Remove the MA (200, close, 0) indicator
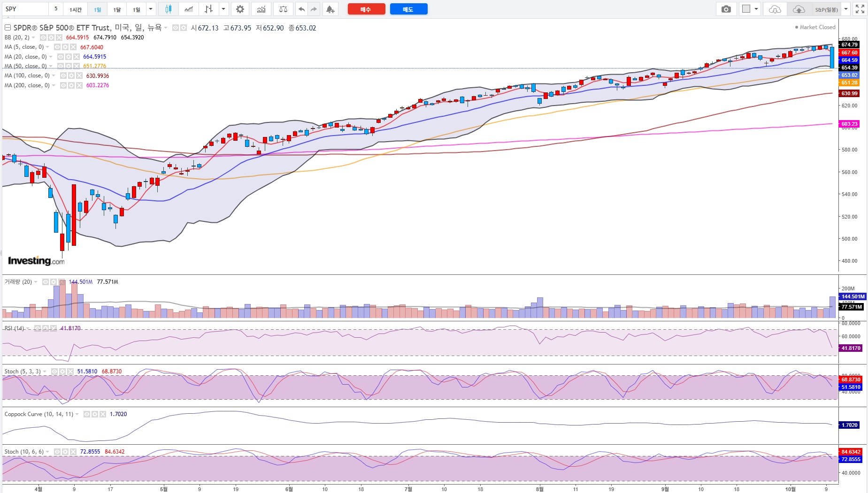 click(x=79, y=85)
